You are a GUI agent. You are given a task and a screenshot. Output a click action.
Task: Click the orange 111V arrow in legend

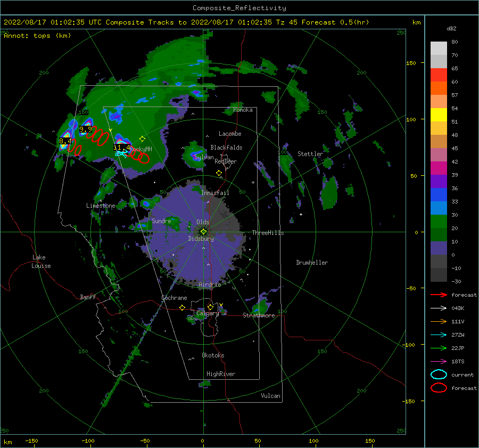click(x=439, y=321)
